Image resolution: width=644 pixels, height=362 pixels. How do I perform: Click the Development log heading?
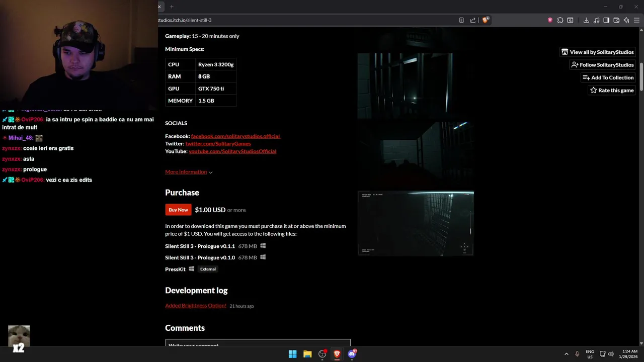196,291
